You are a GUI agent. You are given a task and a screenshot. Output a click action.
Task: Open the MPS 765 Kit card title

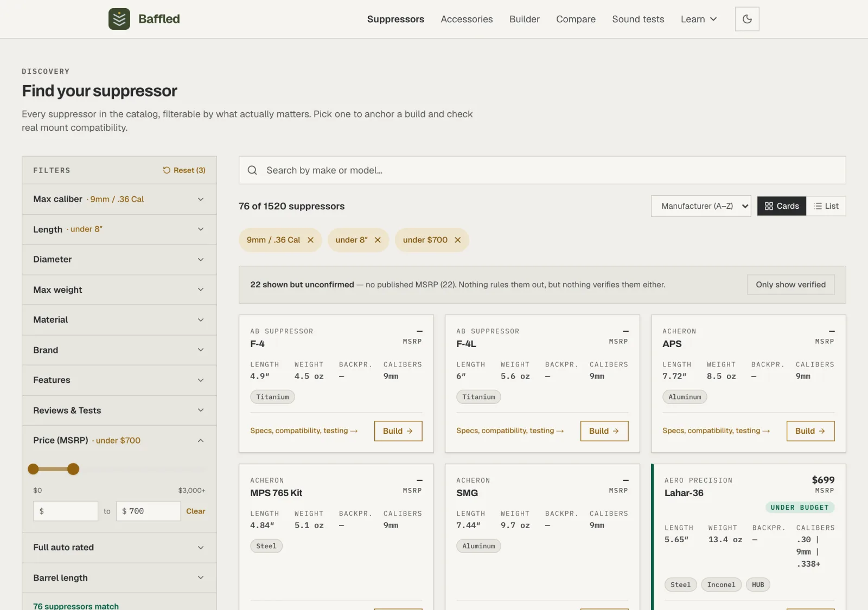pos(276,493)
